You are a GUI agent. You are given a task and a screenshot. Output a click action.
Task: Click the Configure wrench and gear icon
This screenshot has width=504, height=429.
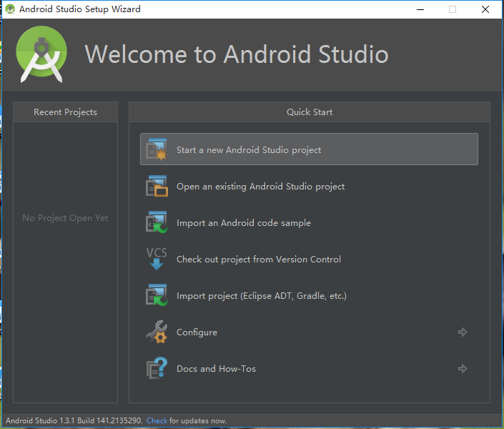157,332
